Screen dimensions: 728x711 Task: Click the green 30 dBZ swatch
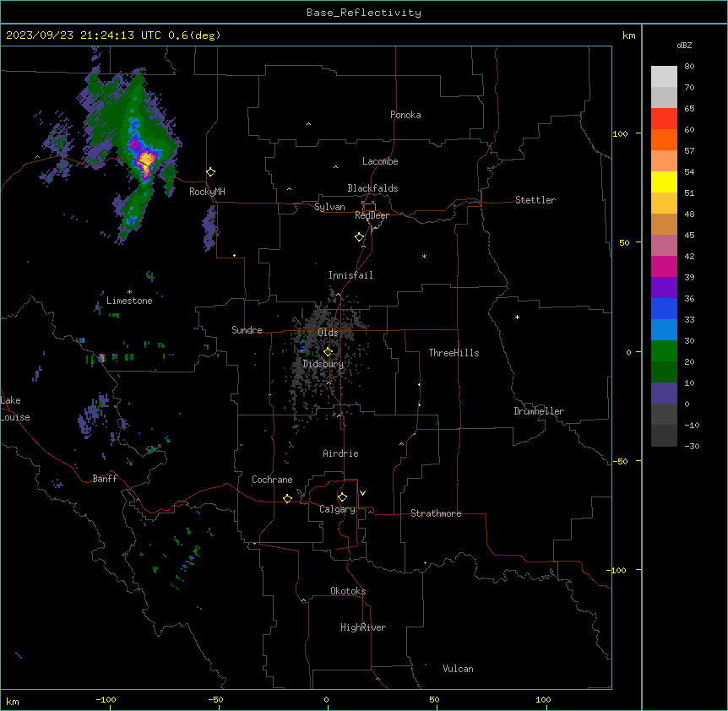[664, 351]
